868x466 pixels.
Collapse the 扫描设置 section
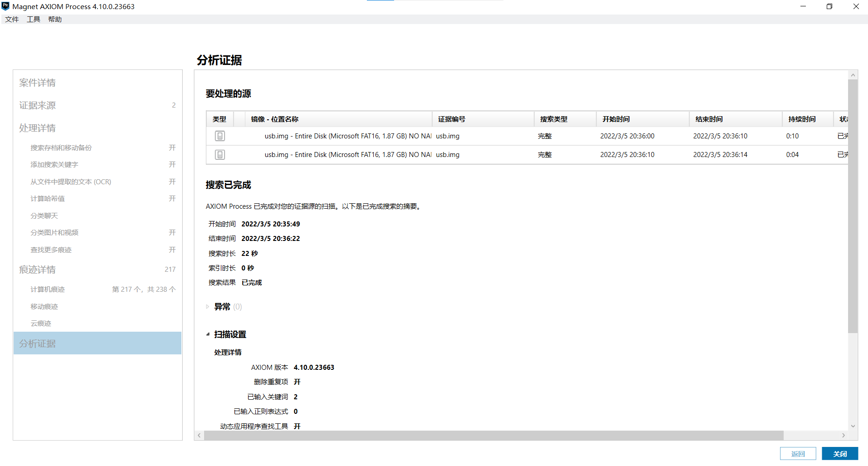tap(208, 334)
